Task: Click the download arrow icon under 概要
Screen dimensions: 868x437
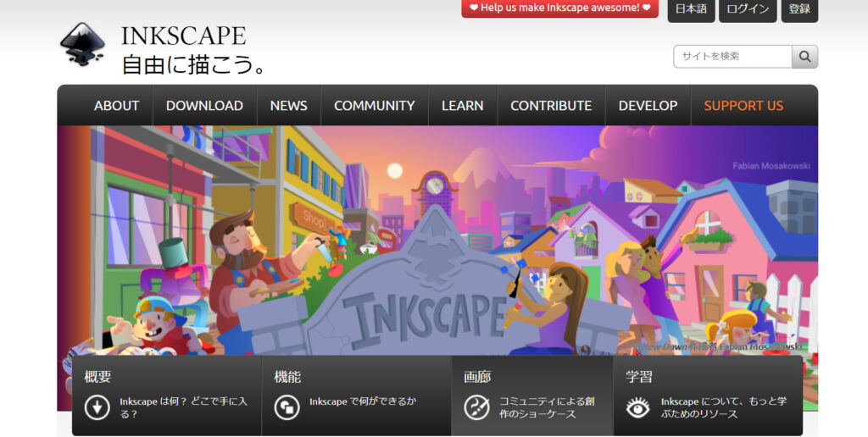Action: click(x=97, y=407)
